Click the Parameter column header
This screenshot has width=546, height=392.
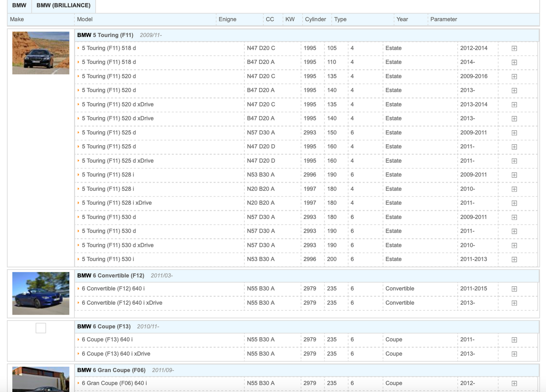444,19
